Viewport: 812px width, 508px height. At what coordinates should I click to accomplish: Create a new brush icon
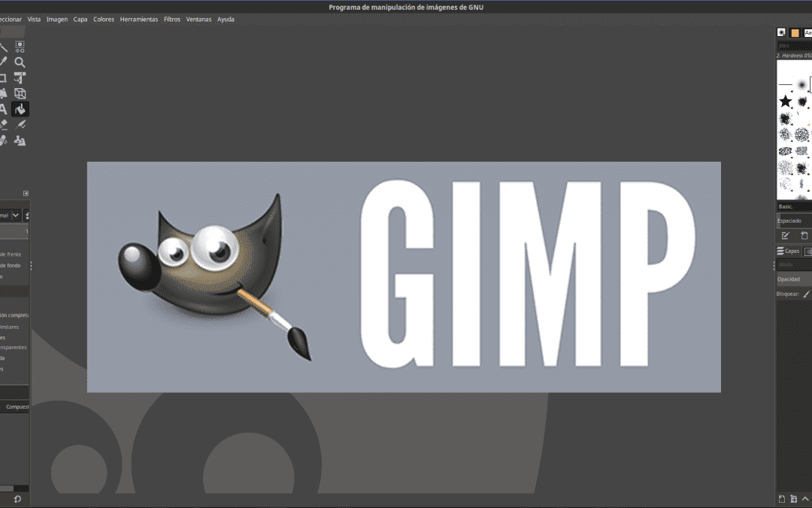tap(804, 236)
